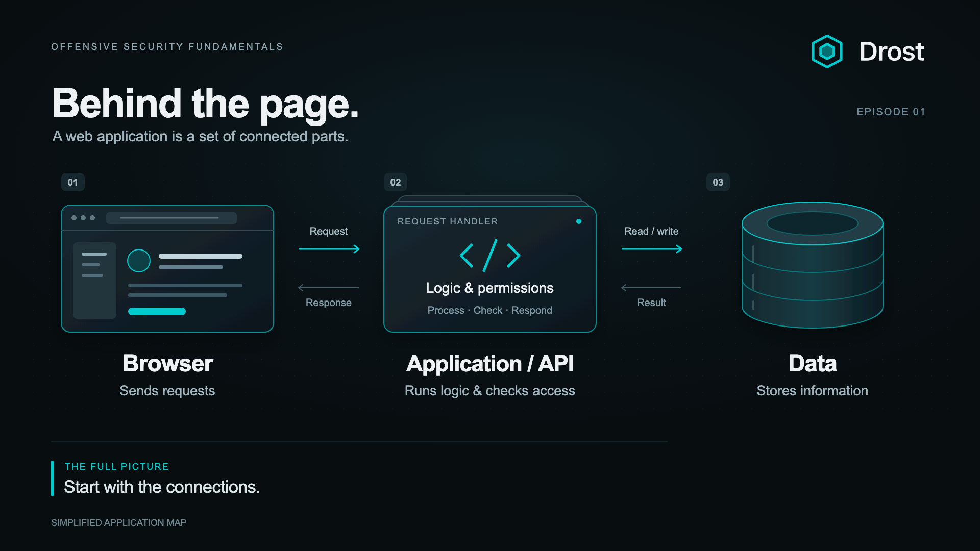Viewport: 980px width, 551px height.
Task: Click the Result arrow pointing left
Action: (x=651, y=288)
